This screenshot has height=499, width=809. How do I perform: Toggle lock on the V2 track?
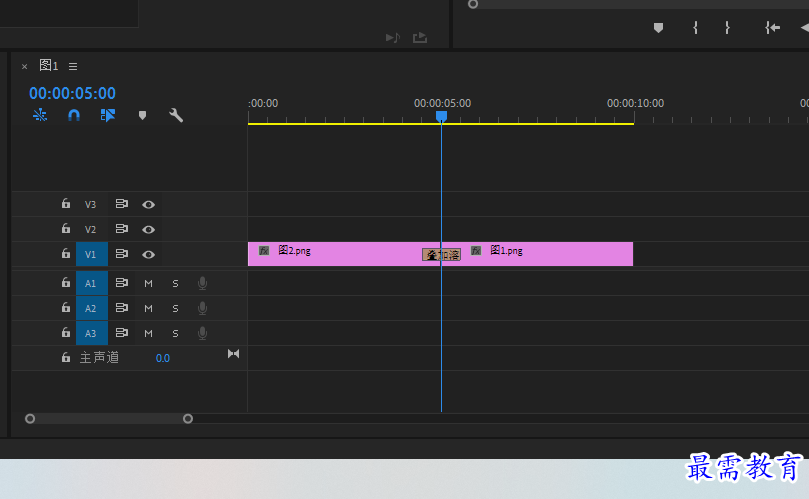(66, 228)
